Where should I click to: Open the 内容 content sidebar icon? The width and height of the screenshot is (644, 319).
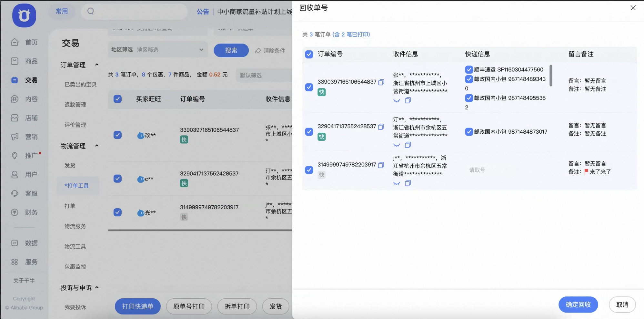[x=15, y=99]
